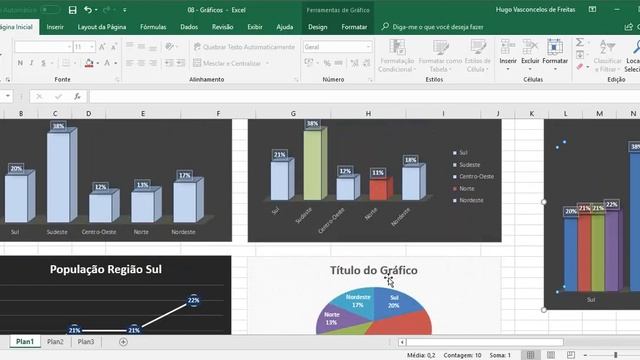This screenshot has width=640, height=360.
Task: Click the text orientation icon
Action: 169,47
